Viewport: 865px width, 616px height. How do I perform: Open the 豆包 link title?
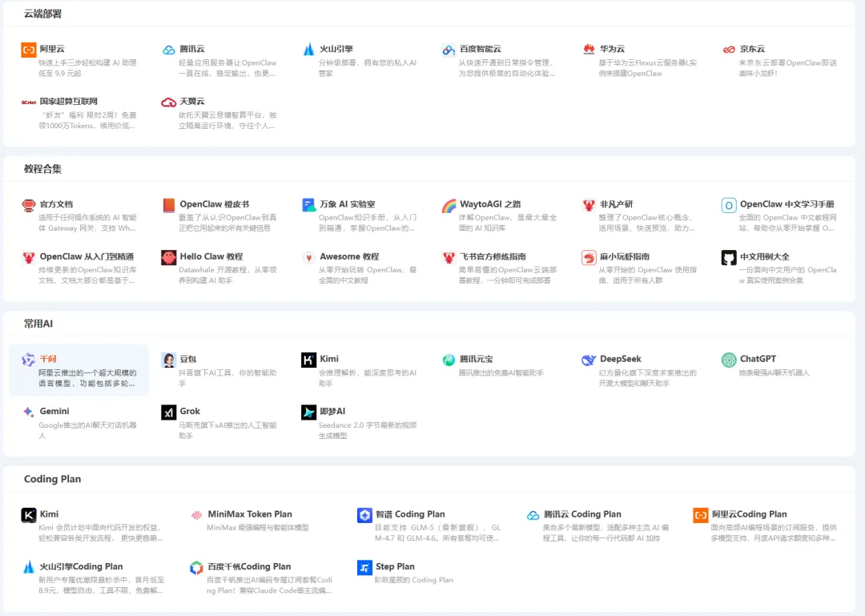pos(188,358)
